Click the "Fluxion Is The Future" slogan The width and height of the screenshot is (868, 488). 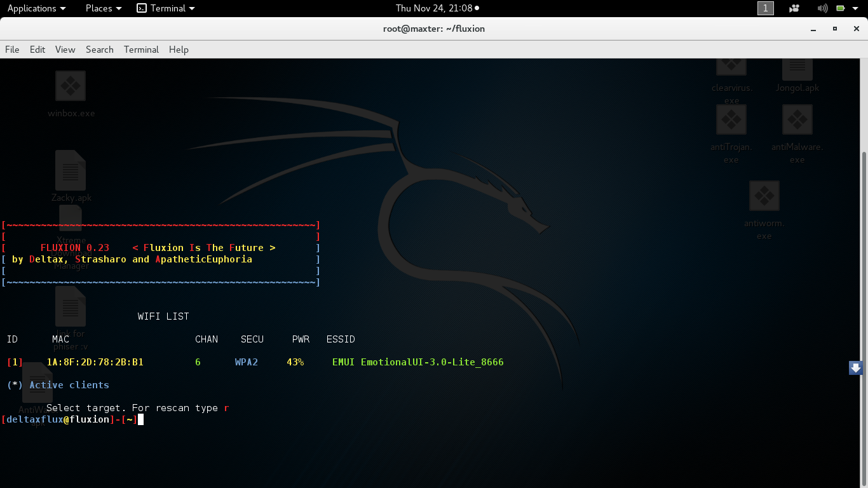point(204,248)
